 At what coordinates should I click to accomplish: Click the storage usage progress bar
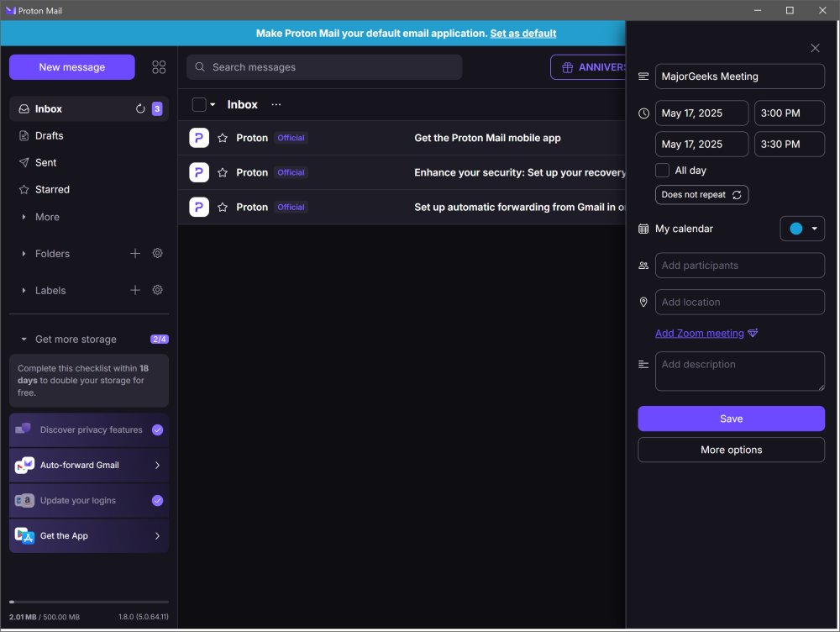[x=89, y=602]
